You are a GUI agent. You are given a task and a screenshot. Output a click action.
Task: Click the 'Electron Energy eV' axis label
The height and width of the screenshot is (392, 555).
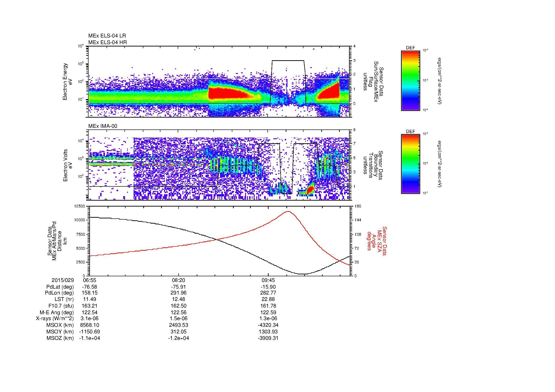(67, 82)
